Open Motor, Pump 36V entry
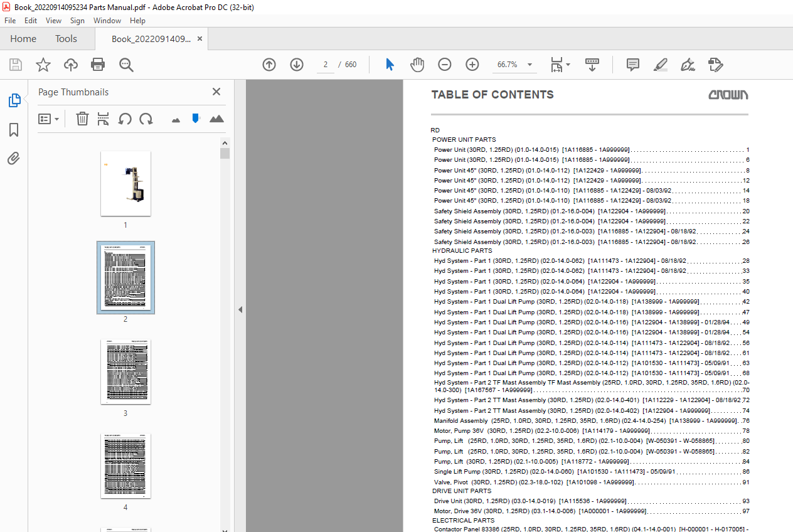The width and height of the screenshot is (793, 532). point(592,431)
